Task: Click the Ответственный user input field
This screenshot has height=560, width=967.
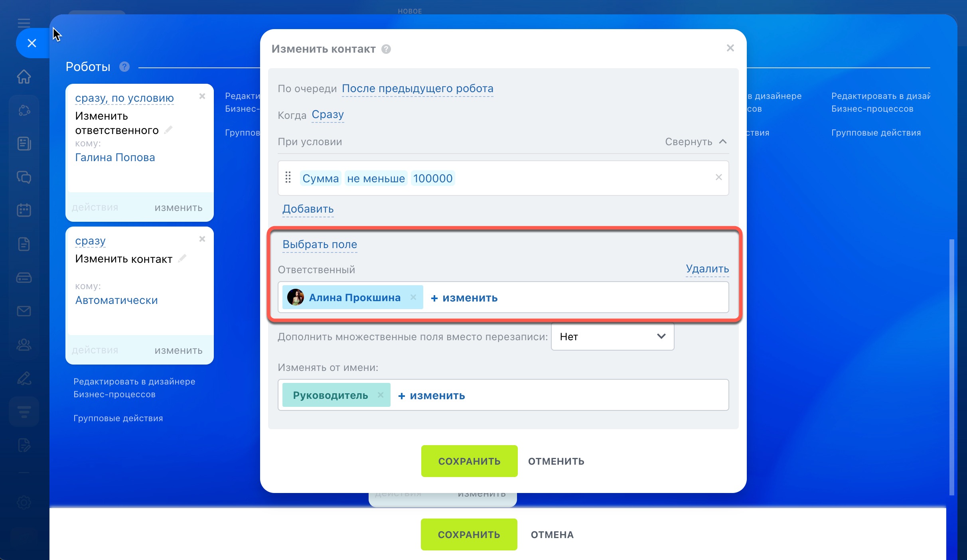Action: [x=610, y=298]
